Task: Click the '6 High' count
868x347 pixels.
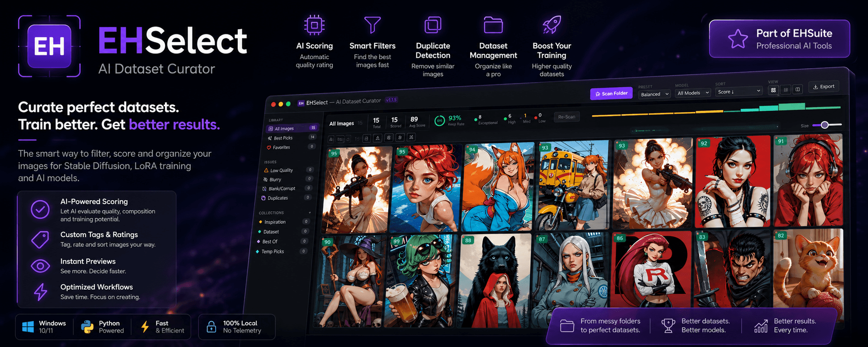Action: click(x=511, y=119)
